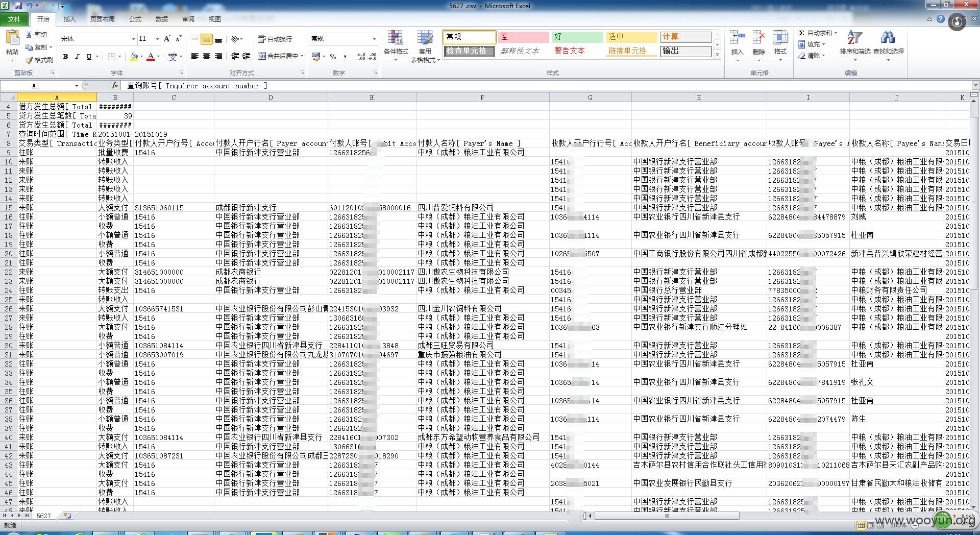Click the Decrease Decimal icon
Image resolution: width=980 pixels, height=535 pixels.
373,57
